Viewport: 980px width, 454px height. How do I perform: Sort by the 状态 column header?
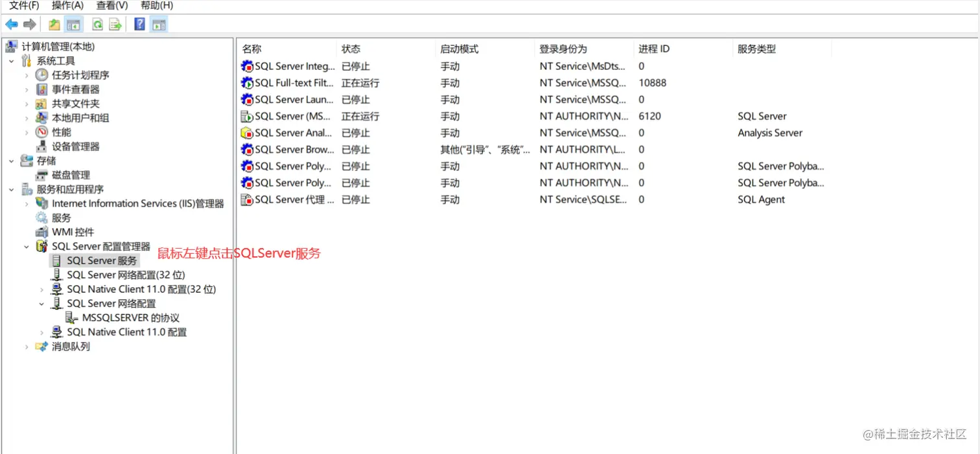386,49
